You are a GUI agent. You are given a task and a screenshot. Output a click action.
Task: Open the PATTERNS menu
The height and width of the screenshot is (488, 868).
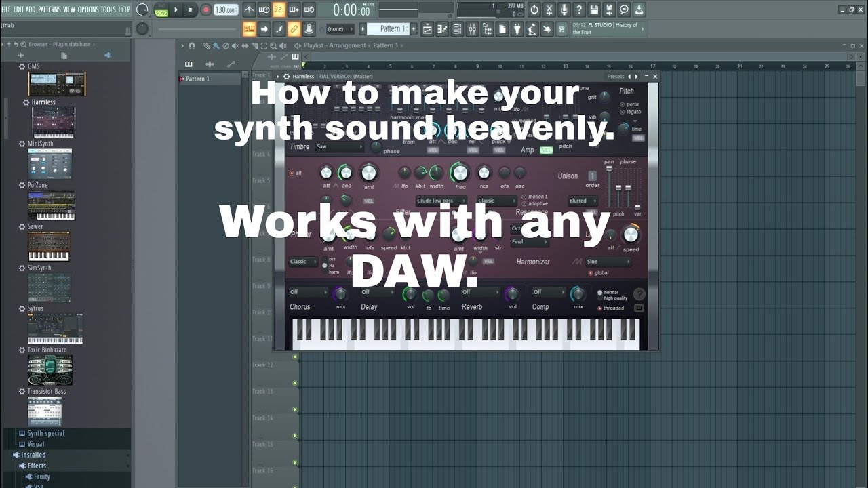point(49,9)
